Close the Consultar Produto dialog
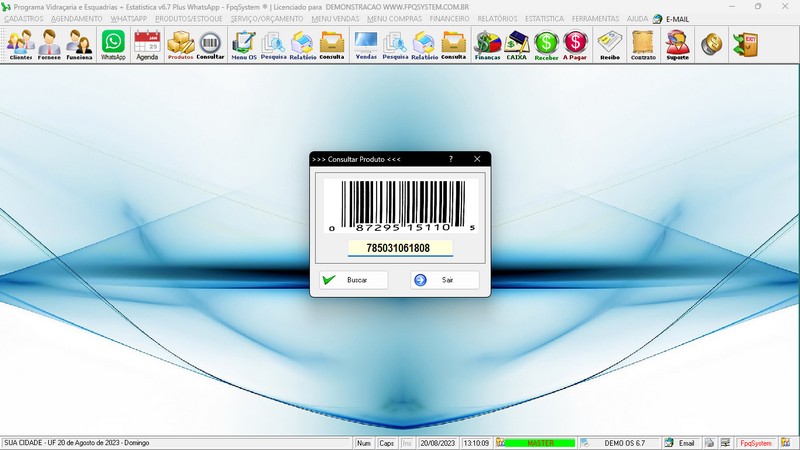800x450 pixels. [477, 159]
